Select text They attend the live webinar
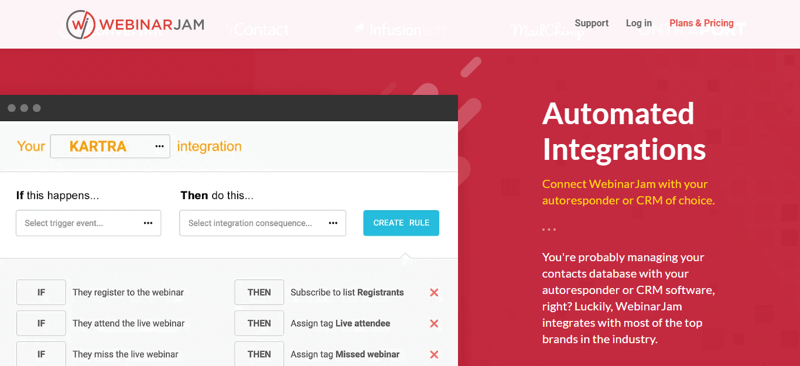 129,323
